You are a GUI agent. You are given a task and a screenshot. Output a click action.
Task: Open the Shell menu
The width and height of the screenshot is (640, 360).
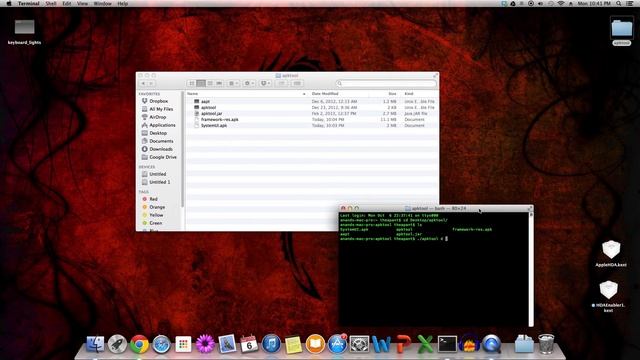51,3
